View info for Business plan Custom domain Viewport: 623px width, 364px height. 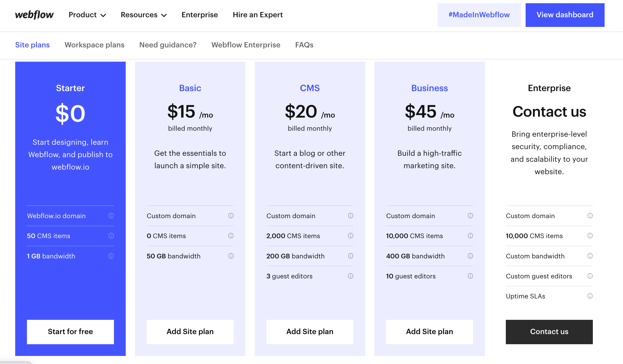(x=470, y=216)
